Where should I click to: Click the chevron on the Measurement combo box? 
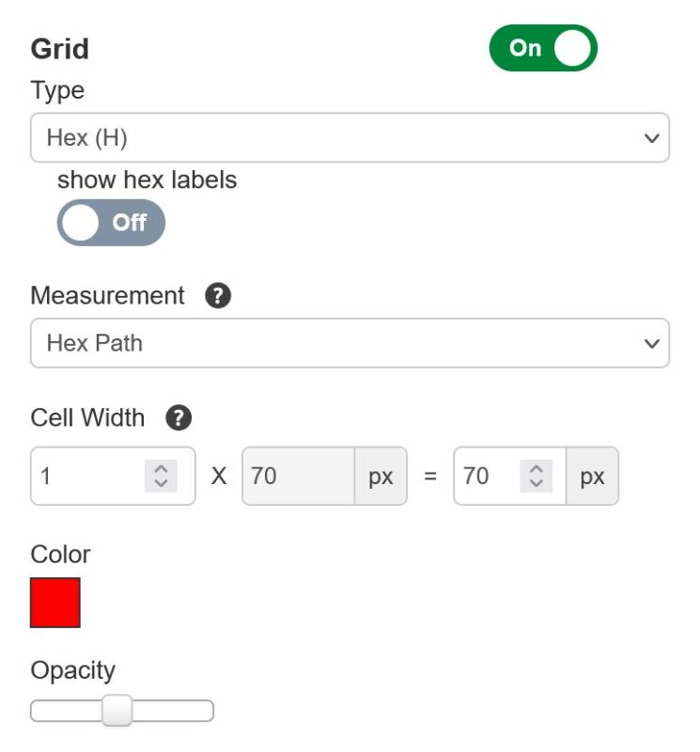click(652, 343)
